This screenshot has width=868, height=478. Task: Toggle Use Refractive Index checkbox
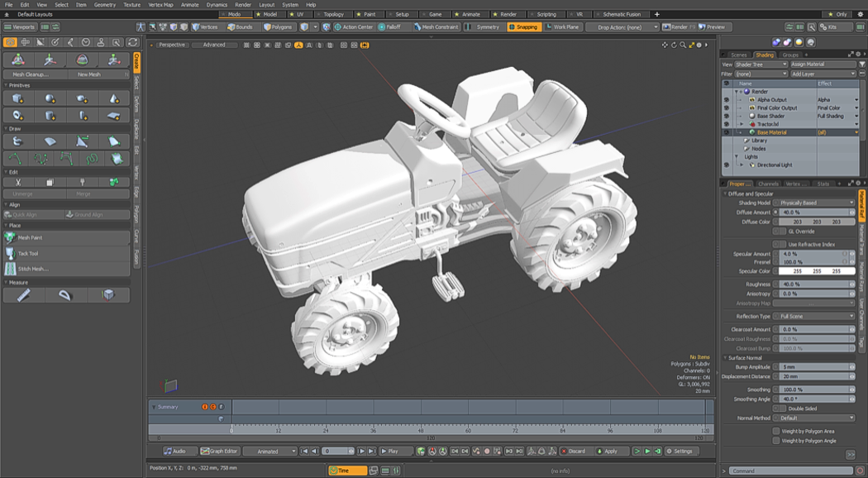tap(782, 245)
